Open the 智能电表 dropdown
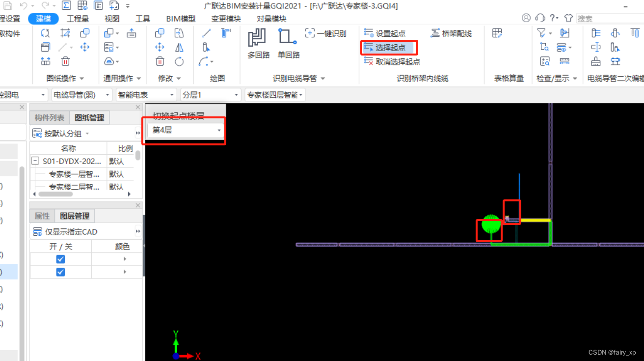 click(146, 95)
